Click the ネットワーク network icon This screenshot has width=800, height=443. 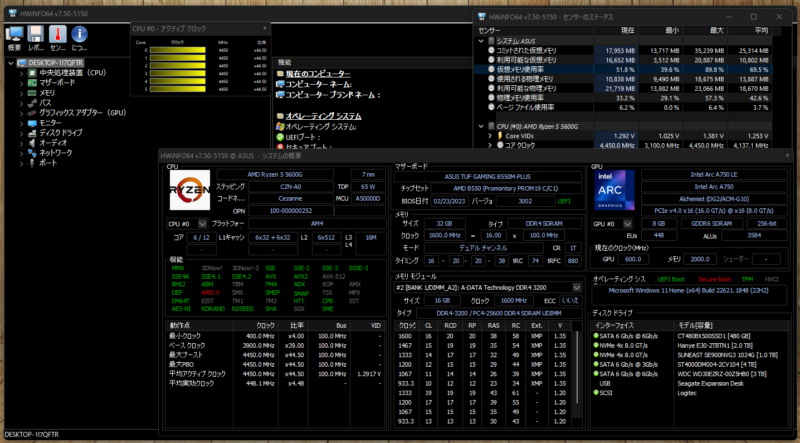[32, 153]
